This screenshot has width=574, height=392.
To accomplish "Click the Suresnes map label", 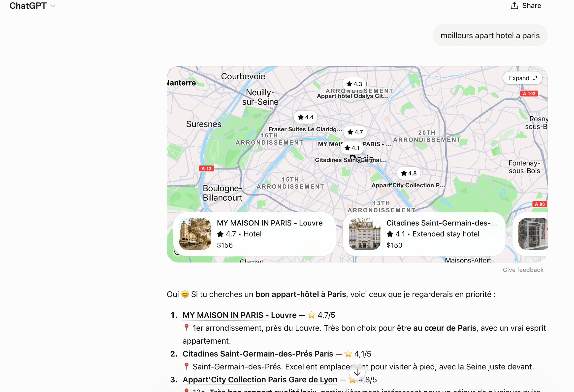I will tap(204, 124).
